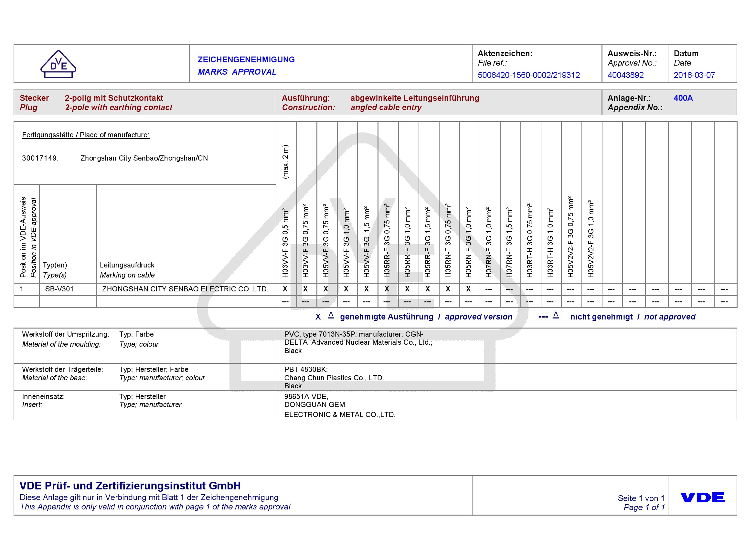Viewport: 756px width, 534px height.
Task: Click 'Chang Chun Plastics Co., LTD.'
Action: click(x=334, y=378)
